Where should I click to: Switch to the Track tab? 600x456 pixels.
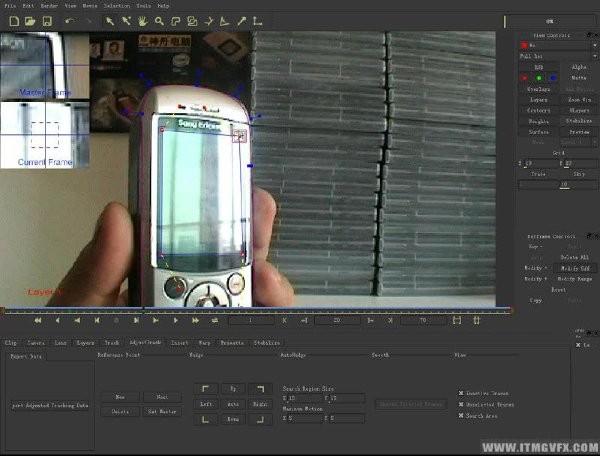(x=112, y=343)
